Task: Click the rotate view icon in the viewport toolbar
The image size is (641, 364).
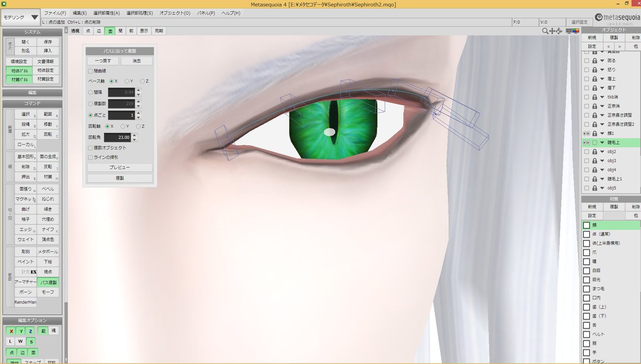Action: [559, 31]
